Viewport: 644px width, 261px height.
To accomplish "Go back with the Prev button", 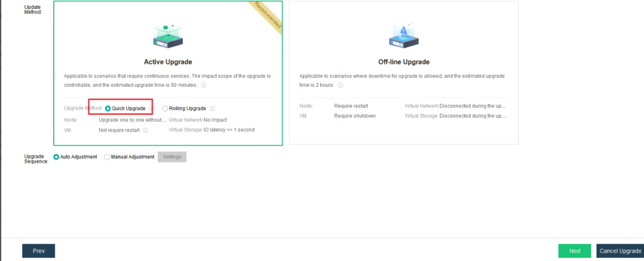I will tap(39, 251).
